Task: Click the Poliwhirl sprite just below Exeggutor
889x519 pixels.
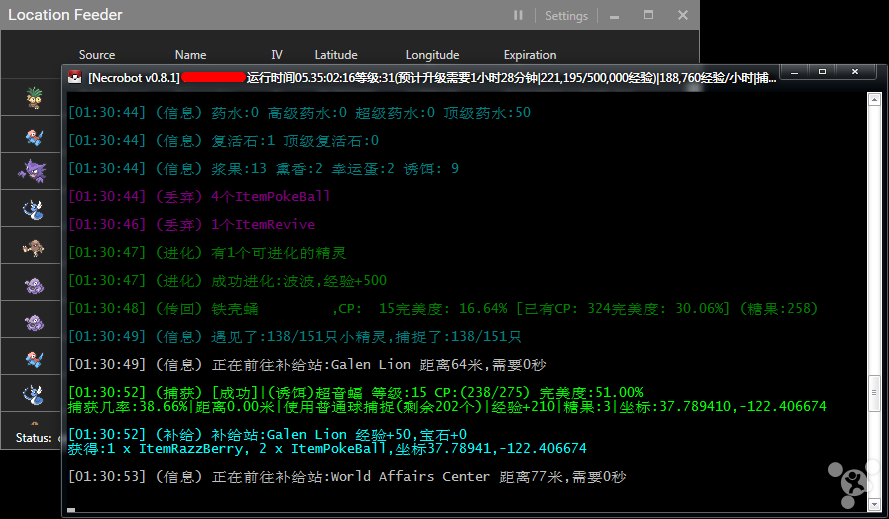Action: click(32, 135)
